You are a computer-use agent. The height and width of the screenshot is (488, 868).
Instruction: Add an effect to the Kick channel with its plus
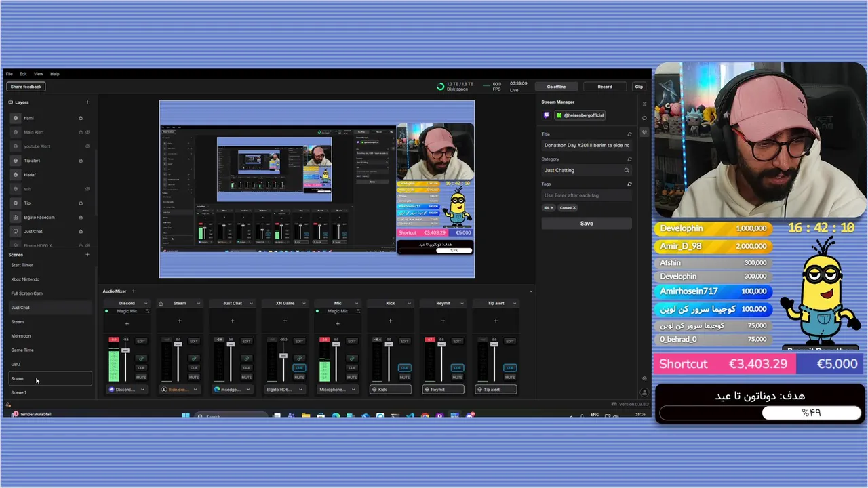pyautogui.click(x=390, y=321)
